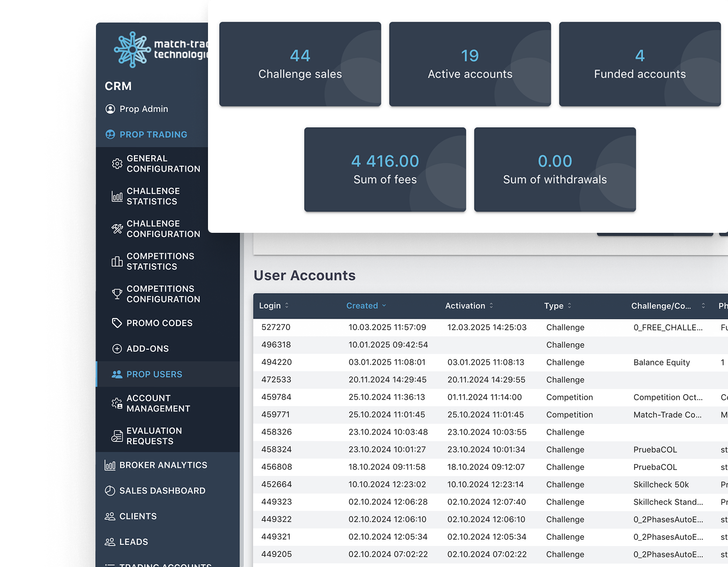728x567 pixels.
Task: Click the Challenge sales stat card
Action: [300, 64]
